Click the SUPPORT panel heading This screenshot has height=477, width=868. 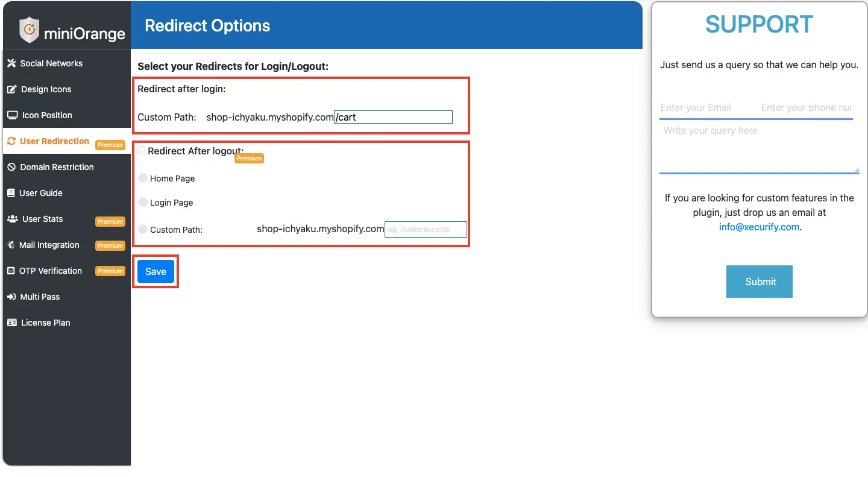[759, 24]
